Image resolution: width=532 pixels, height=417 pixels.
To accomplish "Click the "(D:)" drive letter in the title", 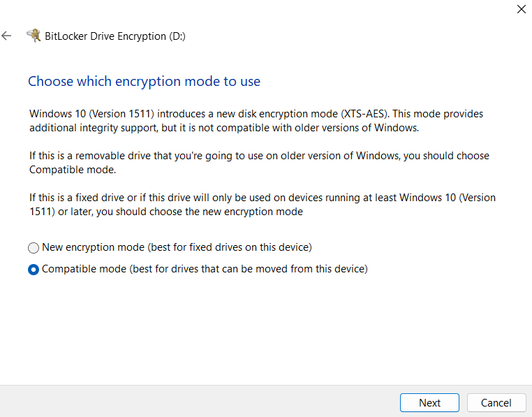I will 177,36.
